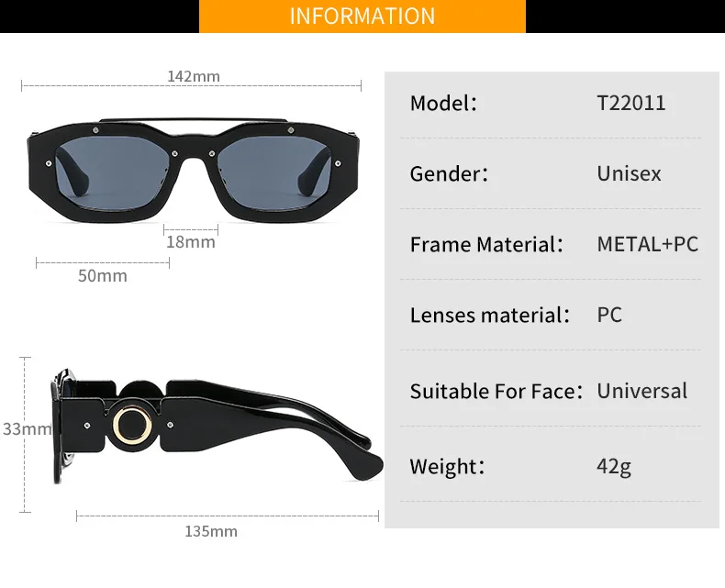Click the Unisex gender value

(x=629, y=173)
